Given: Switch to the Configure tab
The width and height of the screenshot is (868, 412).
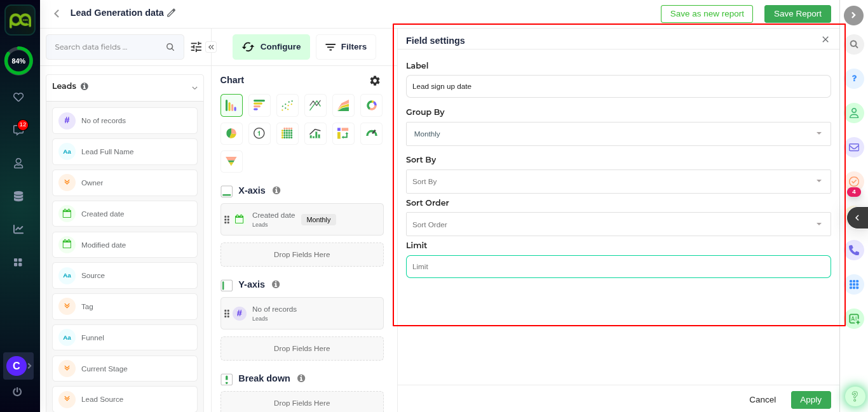Looking at the screenshot, I should 271,47.
